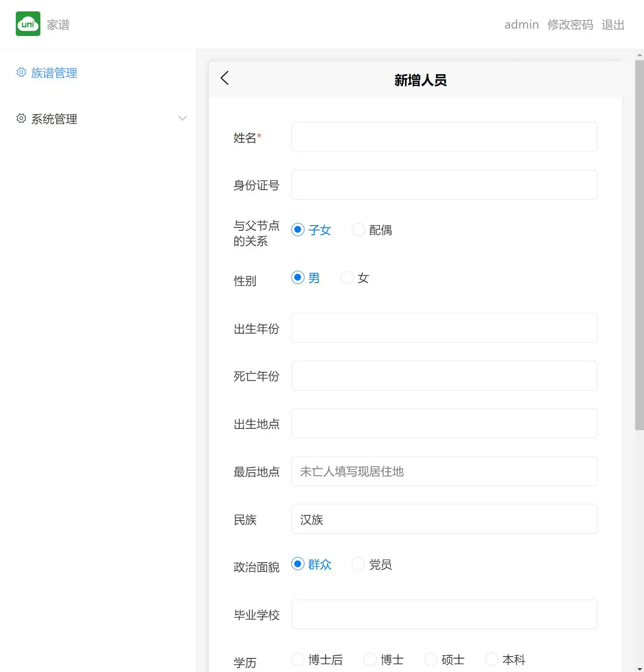Screen dimensions: 644x672
Task: Click the 修改密码 link
Action: click(x=570, y=25)
